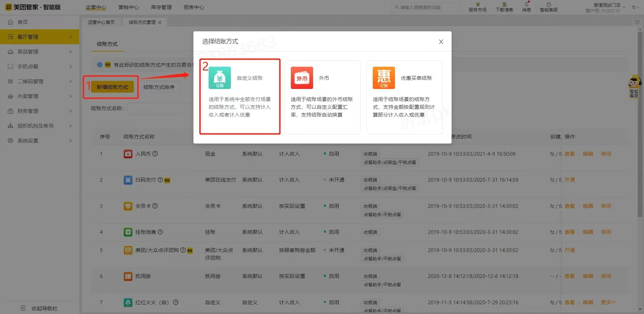Image resolution: width=644 pixels, height=314 pixels.
Task: Click the floating 智能客服 mascot
Action: [x=634, y=86]
